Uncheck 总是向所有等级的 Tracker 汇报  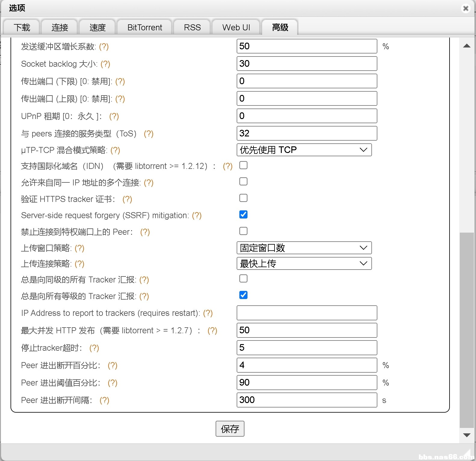[x=243, y=295]
